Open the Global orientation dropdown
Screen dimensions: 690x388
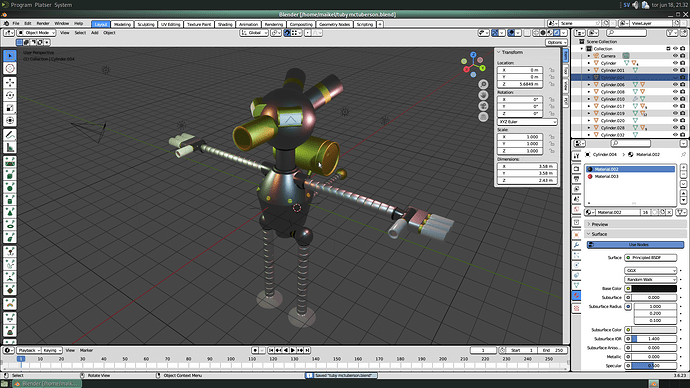pos(254,33)
